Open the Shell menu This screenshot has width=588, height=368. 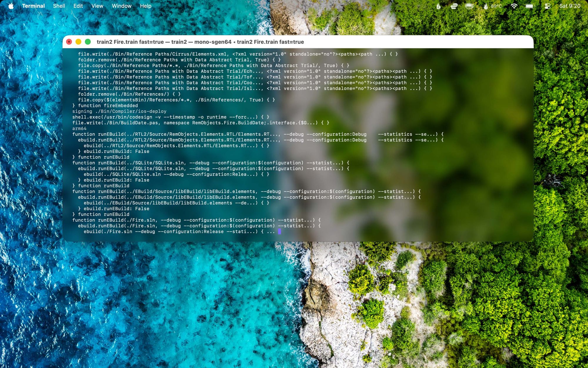[x=59, y=6]
